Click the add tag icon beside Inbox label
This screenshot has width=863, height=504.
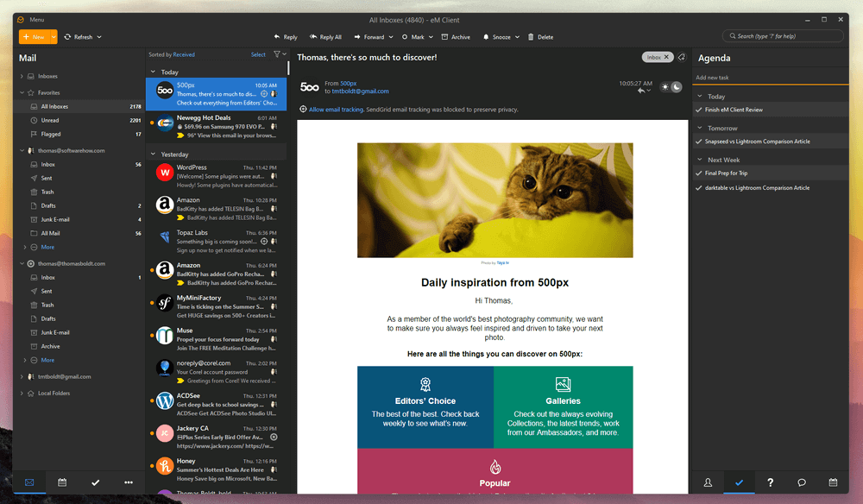(682, 58)
